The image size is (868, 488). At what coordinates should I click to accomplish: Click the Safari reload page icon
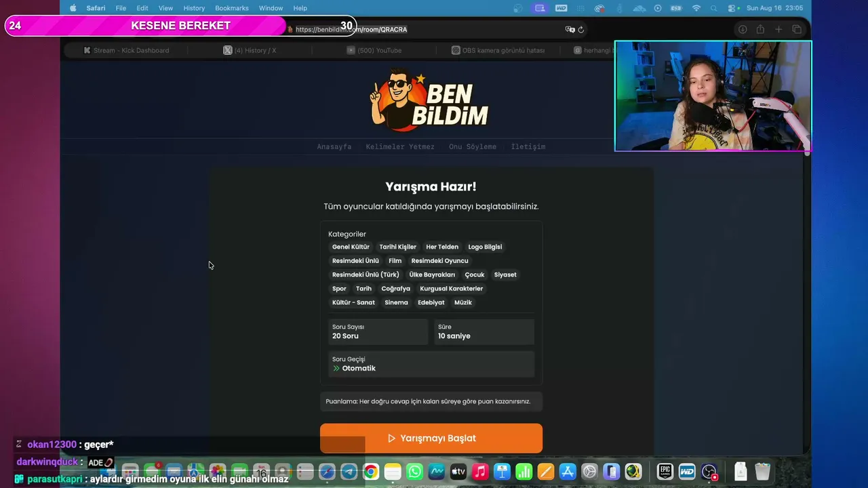tap(581, 30)
